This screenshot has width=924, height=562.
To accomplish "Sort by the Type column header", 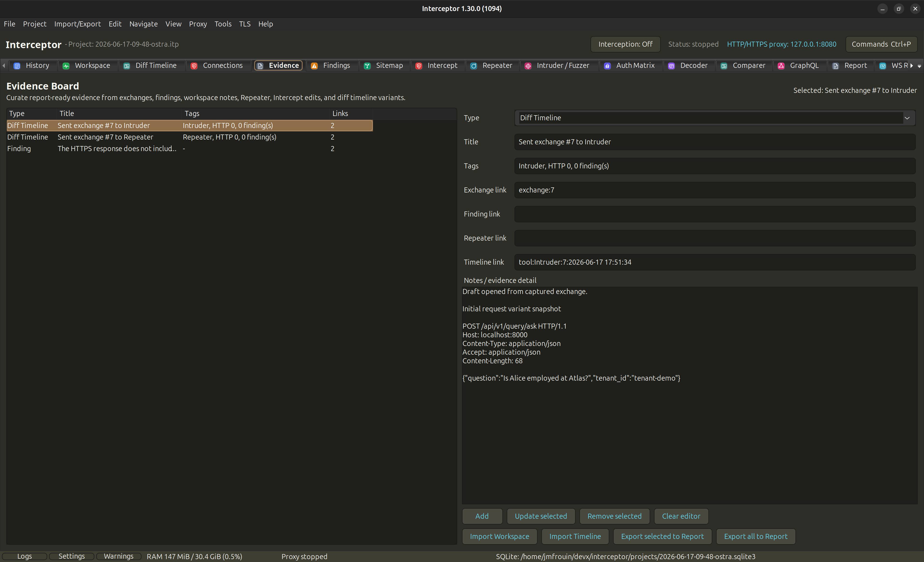I will point(32,114).
